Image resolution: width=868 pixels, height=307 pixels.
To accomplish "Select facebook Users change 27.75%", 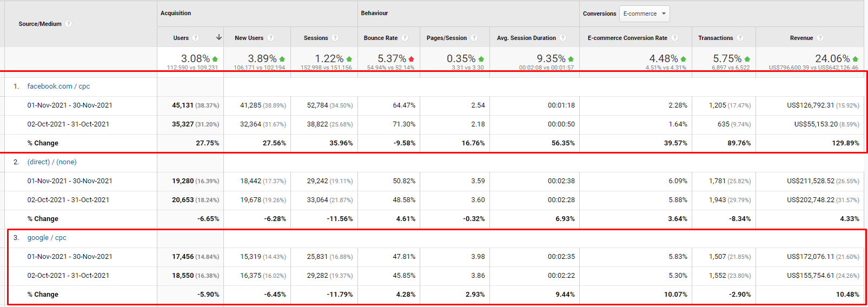I will [207, 143].
